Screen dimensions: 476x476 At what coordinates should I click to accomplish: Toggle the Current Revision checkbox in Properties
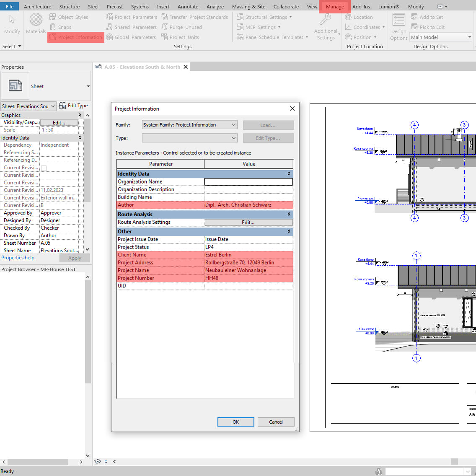click(x=43, y=167)
